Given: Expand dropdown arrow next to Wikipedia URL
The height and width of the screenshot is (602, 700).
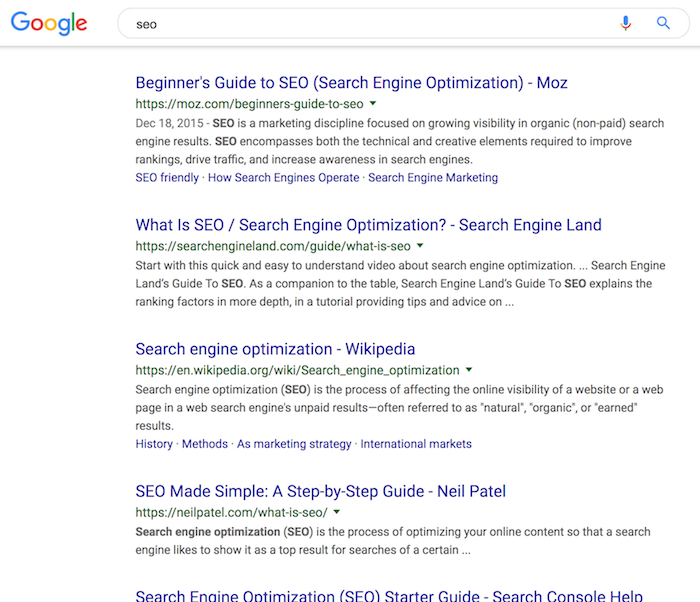Looking at the screenshot, I should click(x=469, y=370).
